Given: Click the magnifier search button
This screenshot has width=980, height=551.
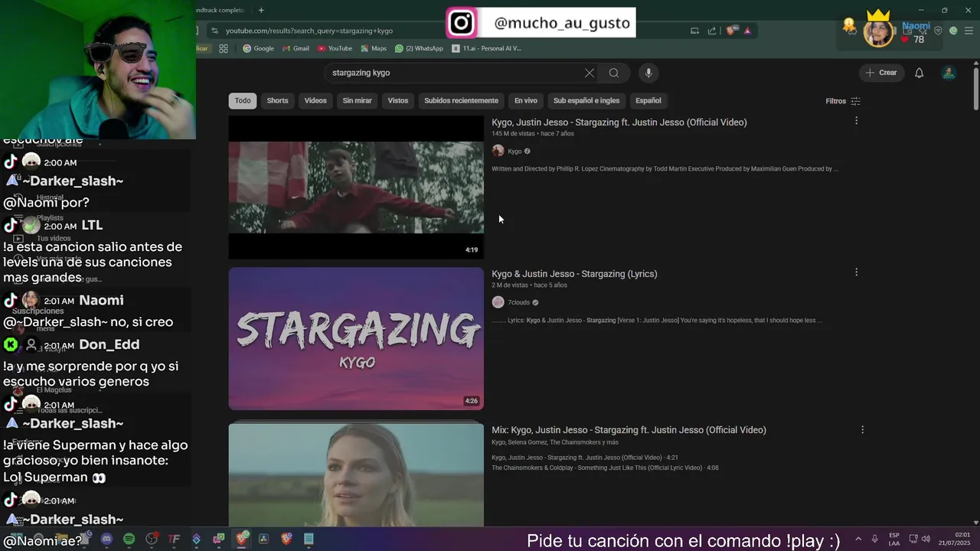Looking at the screenshot, I should coord(614,73).
